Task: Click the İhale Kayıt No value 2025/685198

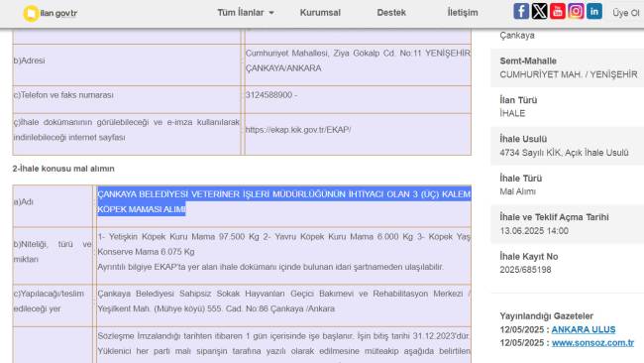Action: pyautogui.click(x=525, y=270)
